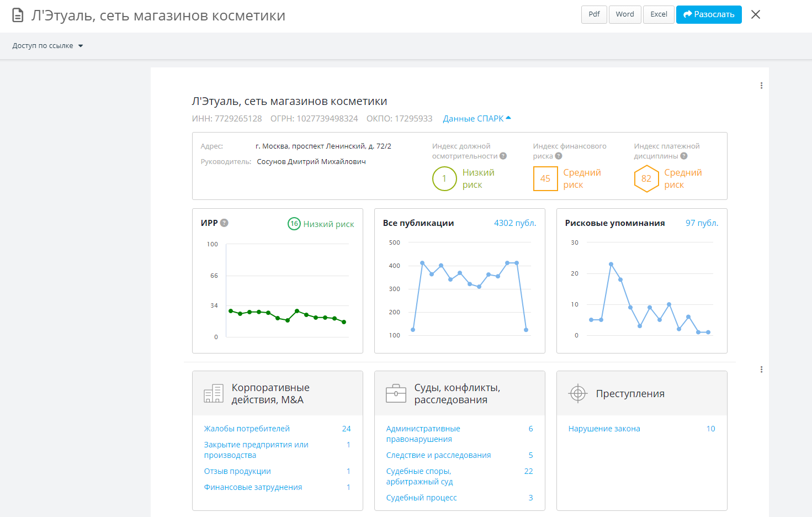Click the Низкий риск label near ИРР
This screenshot has height=517, width=812.
(x=329, y=224)
